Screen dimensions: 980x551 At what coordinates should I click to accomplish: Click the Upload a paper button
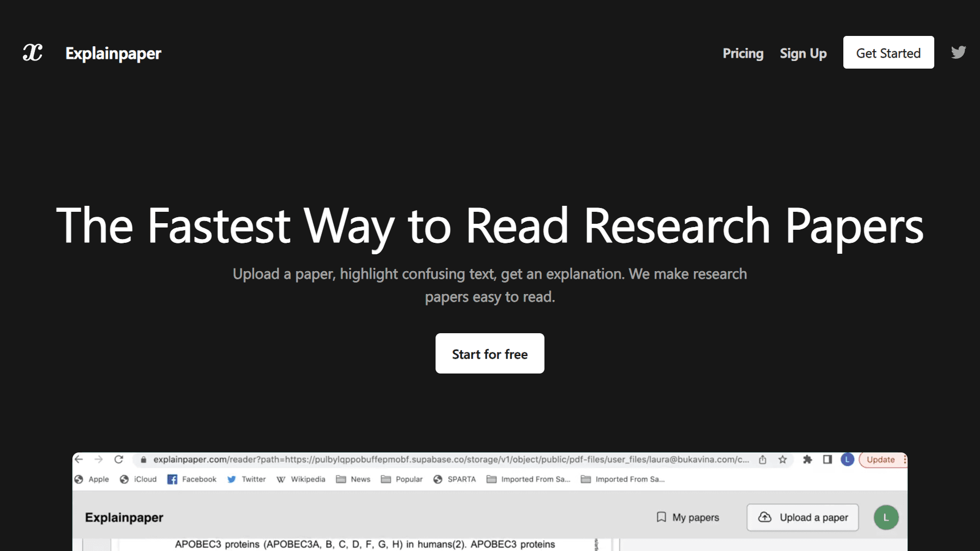[x=803, y=517]
